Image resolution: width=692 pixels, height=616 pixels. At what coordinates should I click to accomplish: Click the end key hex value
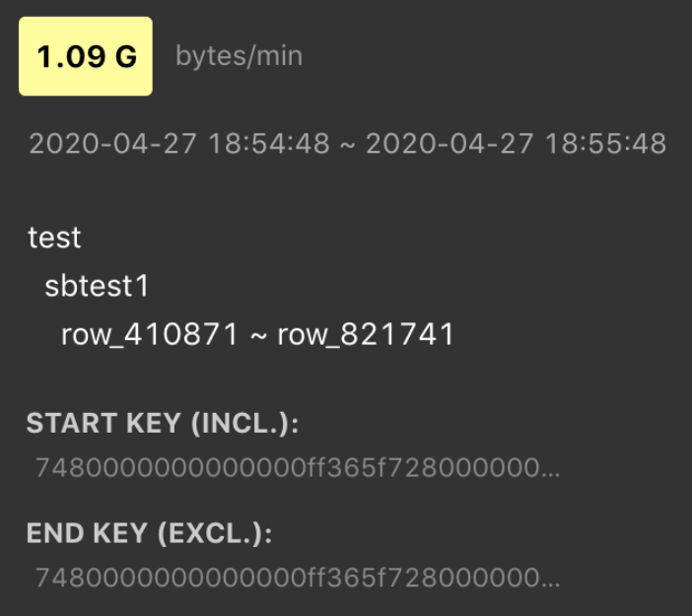(x=286, y=578)
